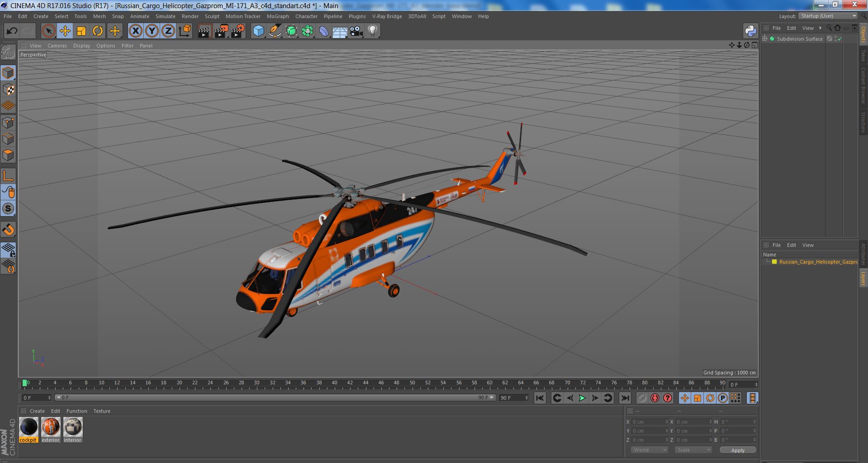Click the yellow layer color swatch
This screenshot has height=463, width=868.
click(774, 262)
